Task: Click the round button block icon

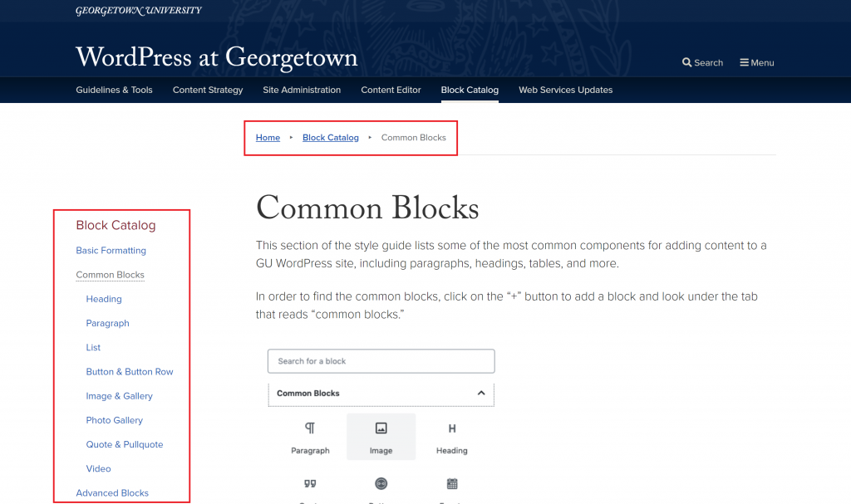Action: point(381,483)
